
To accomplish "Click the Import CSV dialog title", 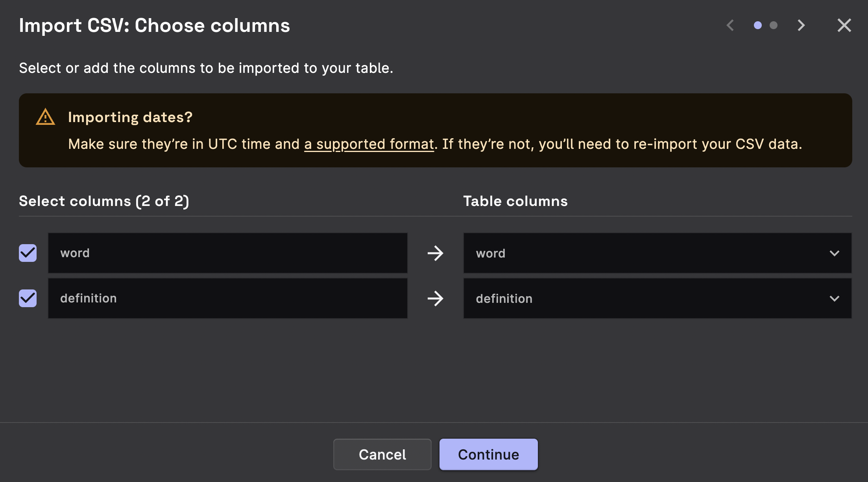I will pos(155,25).
